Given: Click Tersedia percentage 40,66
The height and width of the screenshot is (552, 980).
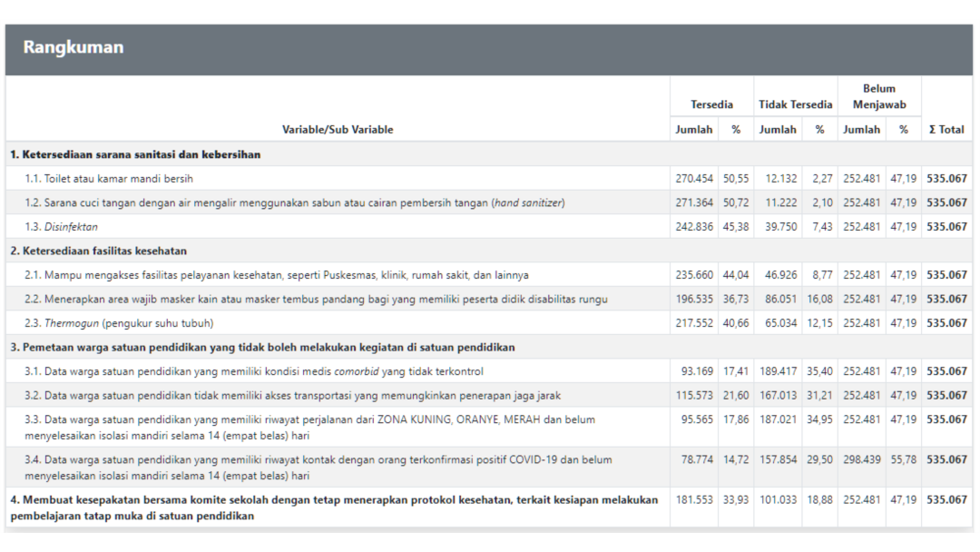Looking at the screenshot, I should point(736,323).
